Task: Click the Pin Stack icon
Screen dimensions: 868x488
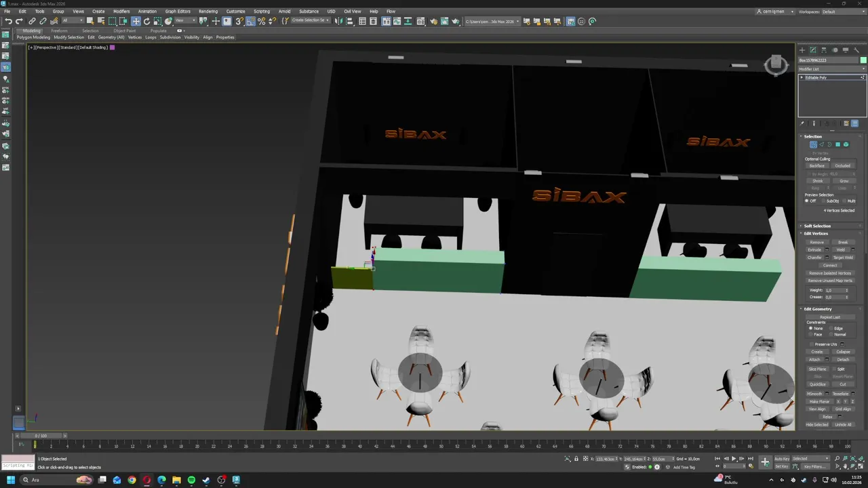Action: pos(802,123)
